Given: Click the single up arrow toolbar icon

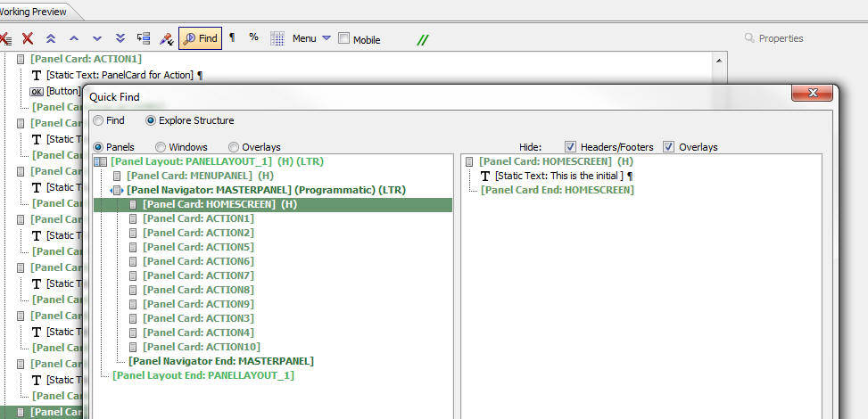Looking at the screenshot, I should point(74,38).
